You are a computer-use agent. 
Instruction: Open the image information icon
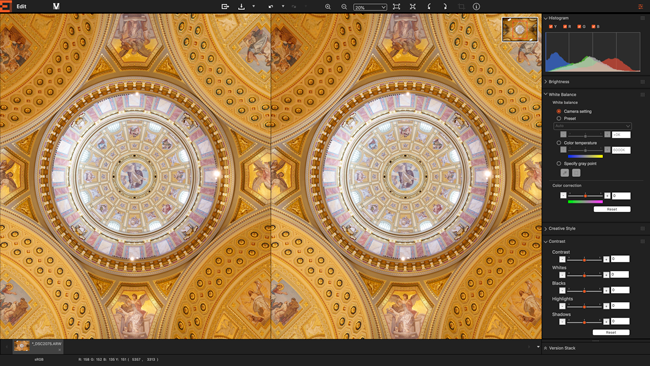pos(476,7)
